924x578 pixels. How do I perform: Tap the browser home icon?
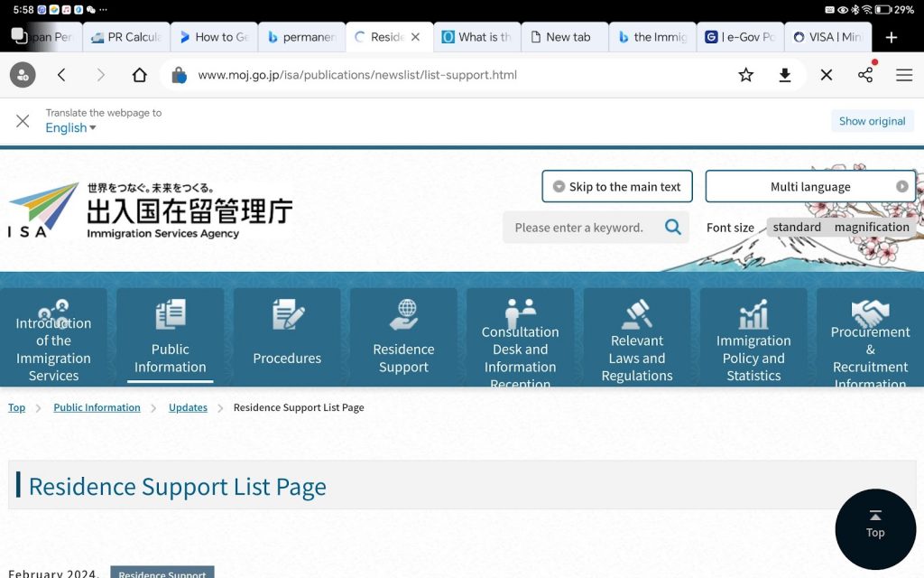139,75
